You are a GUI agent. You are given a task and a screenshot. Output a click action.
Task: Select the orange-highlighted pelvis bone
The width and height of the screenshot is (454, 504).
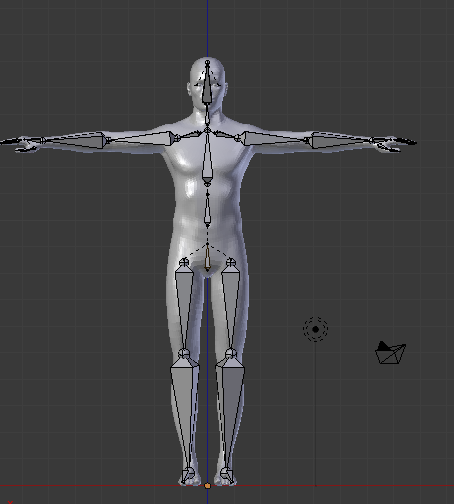point(207,257)
